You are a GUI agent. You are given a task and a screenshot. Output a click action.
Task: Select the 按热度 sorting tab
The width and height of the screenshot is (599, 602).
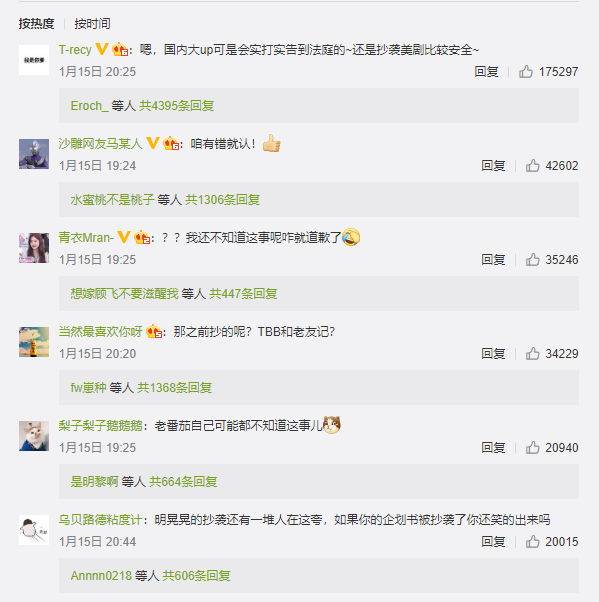pos(36,24)
